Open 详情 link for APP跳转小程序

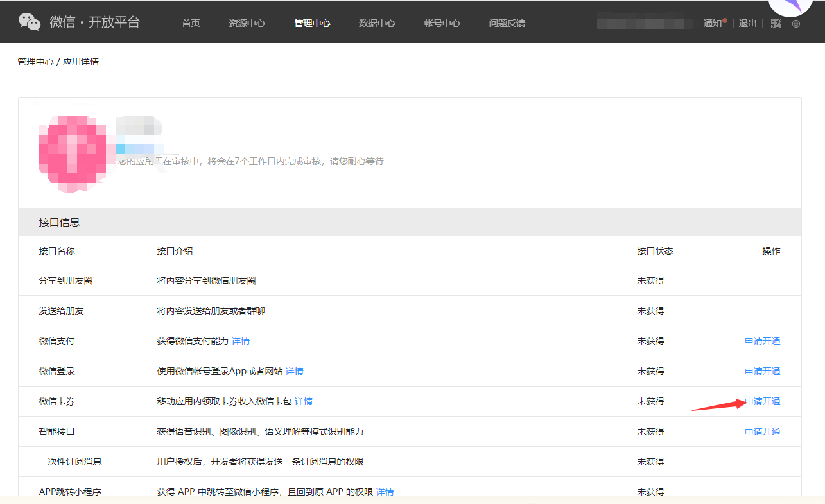click(x=385, y=492)
